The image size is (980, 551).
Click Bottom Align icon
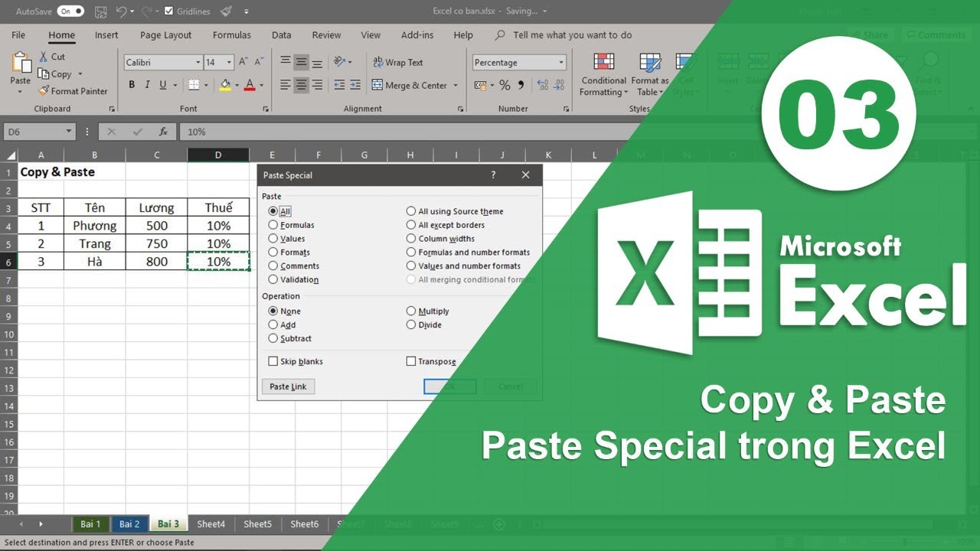[317, 63]
